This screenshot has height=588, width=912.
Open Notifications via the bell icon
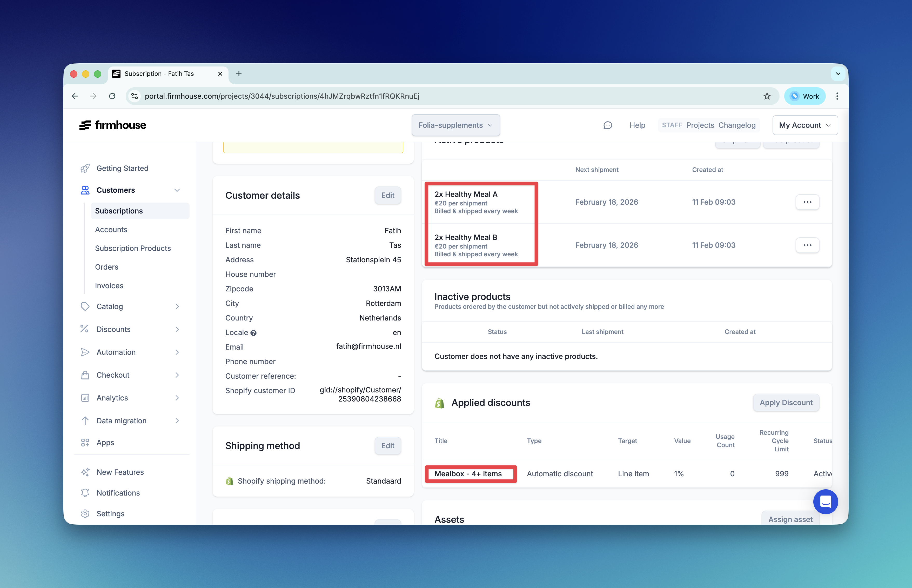[x=85, y=493]
